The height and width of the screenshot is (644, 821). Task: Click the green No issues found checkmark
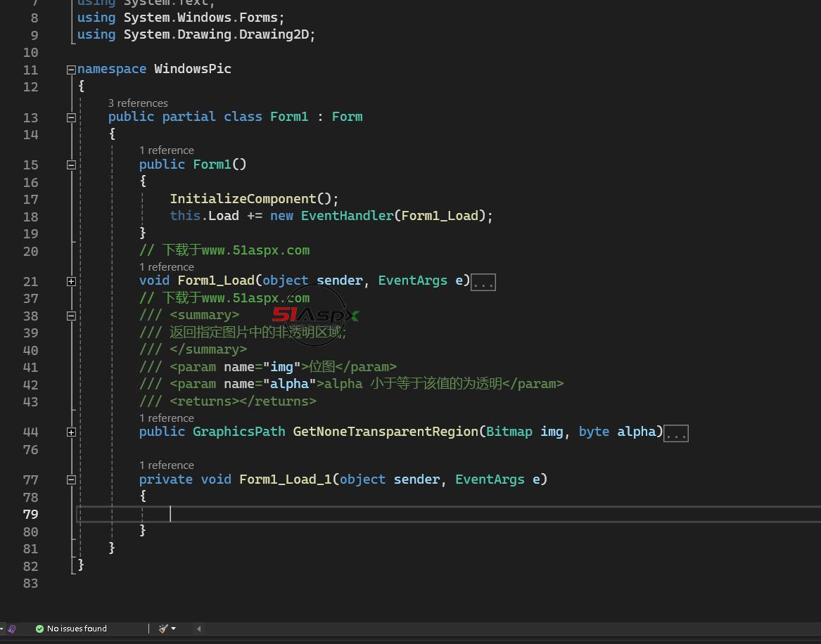coord(39,629)
